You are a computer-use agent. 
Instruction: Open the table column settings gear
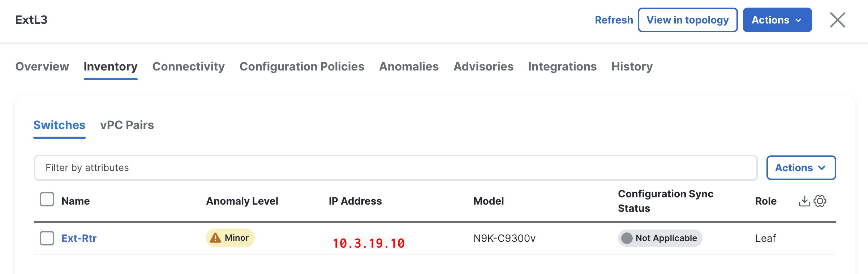tap(820, 201)
